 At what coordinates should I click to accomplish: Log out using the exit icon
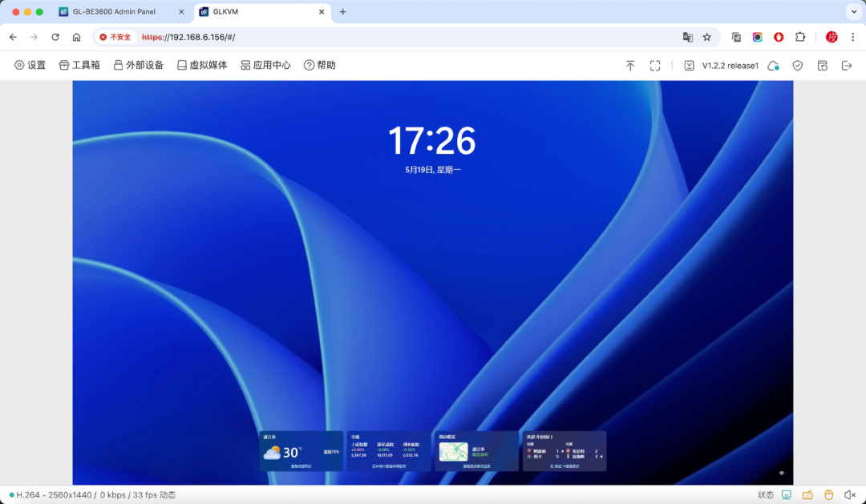point(848,66)
